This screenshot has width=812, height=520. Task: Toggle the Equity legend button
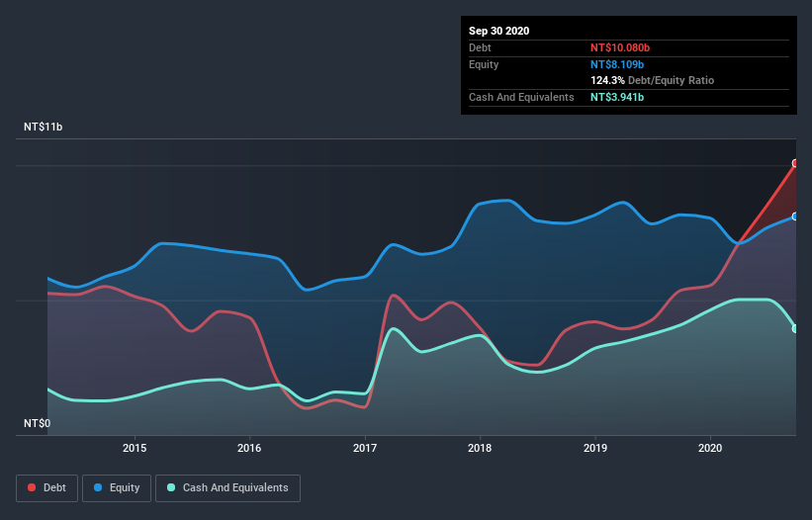coord(117,488)
